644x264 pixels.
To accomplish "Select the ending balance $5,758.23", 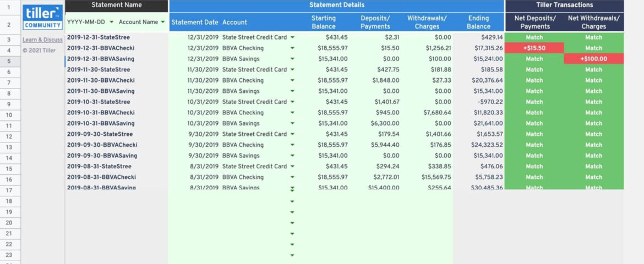I will tap(490, 177).
